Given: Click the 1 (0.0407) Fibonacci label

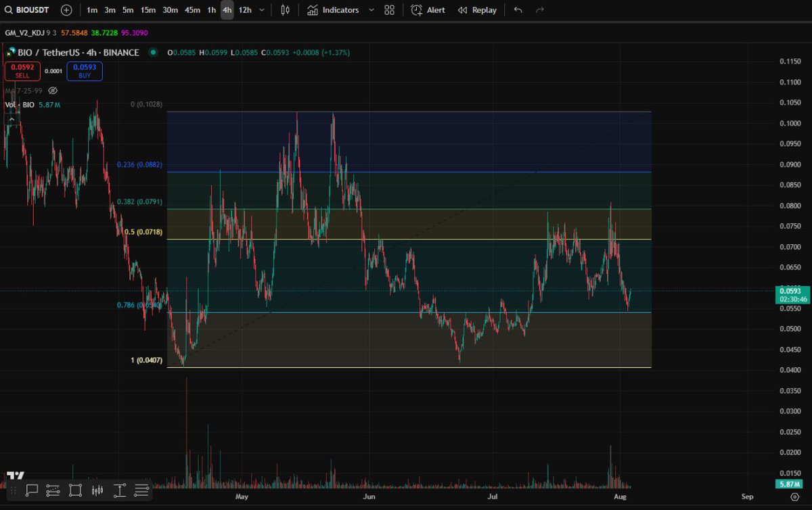Looking at the screenshot, I should pos(146,360).
